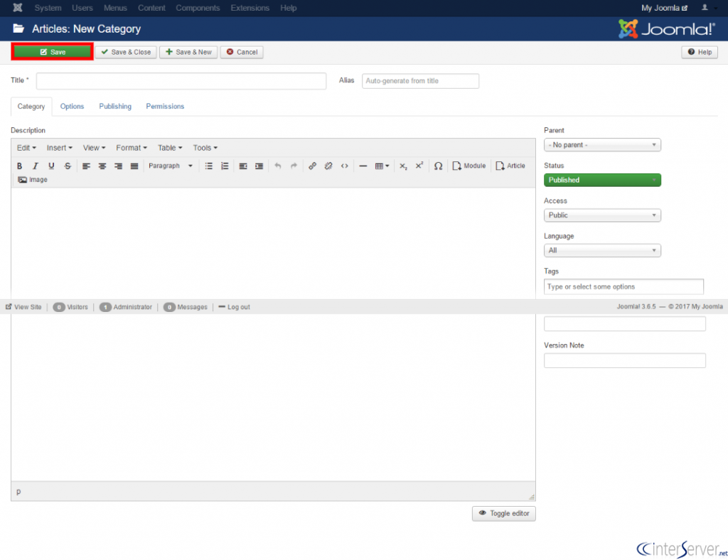Screen dimensions: 728x560
Task: Click the strikethrough icon
Action: click(x=68, y=166)
